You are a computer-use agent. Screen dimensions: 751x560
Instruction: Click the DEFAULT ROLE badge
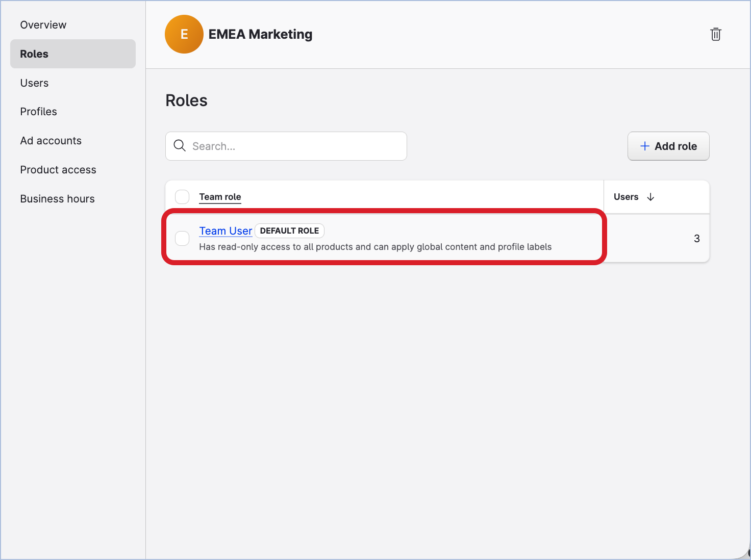(x=289, y=231)
